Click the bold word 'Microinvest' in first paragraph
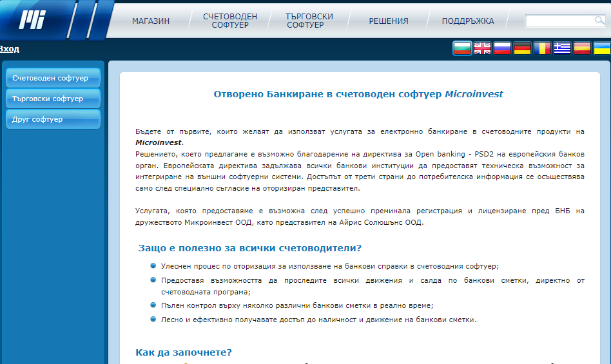The height and width of the screenshot is (364, 611). pyautogui.click(x=158, y=142)
